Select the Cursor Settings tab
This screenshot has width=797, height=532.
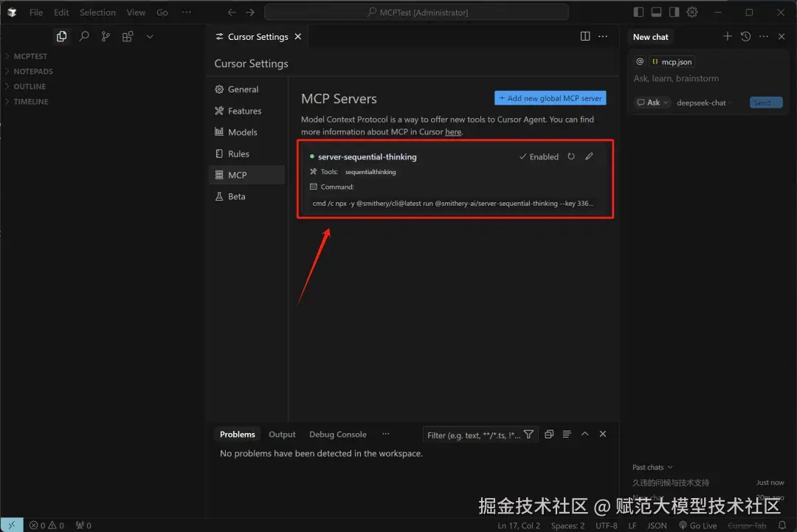point(258,37)
